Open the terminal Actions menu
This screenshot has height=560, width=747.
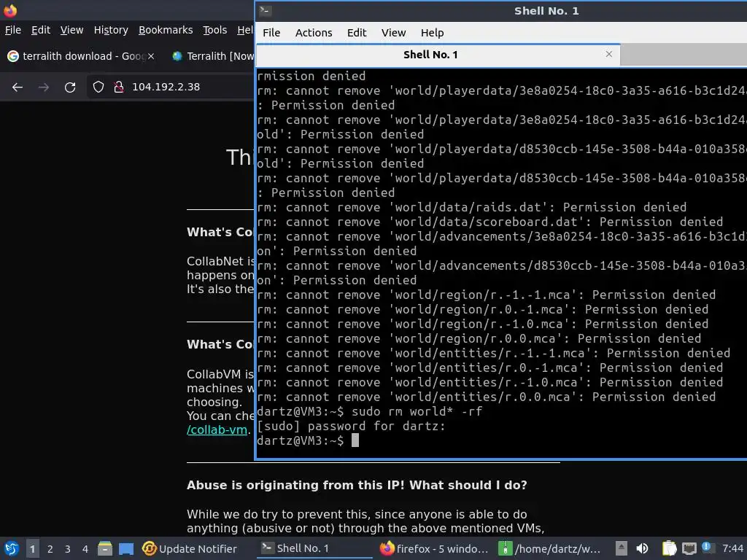pos(314,33)
